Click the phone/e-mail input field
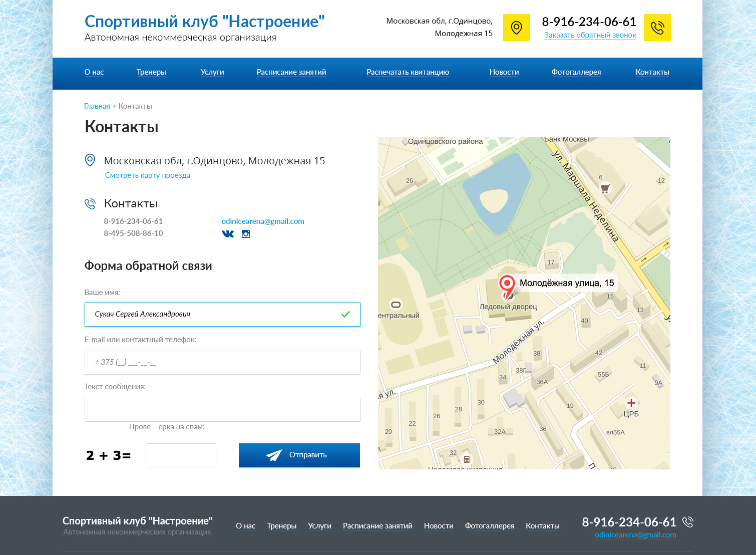The width and height of the screenshot is (756, 555). tap(222, 363)
